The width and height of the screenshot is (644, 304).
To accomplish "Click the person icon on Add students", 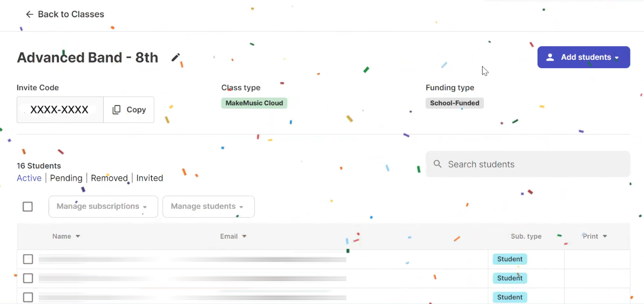I will pyautogui.click(x=550, y=57).
